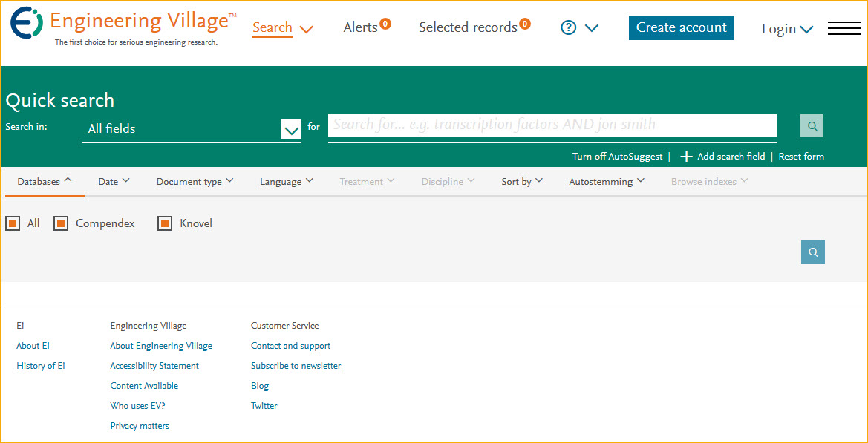The height and width of the screenshot is (443, 868).
Task: Click the Reset form link
Action: (801, 157)
